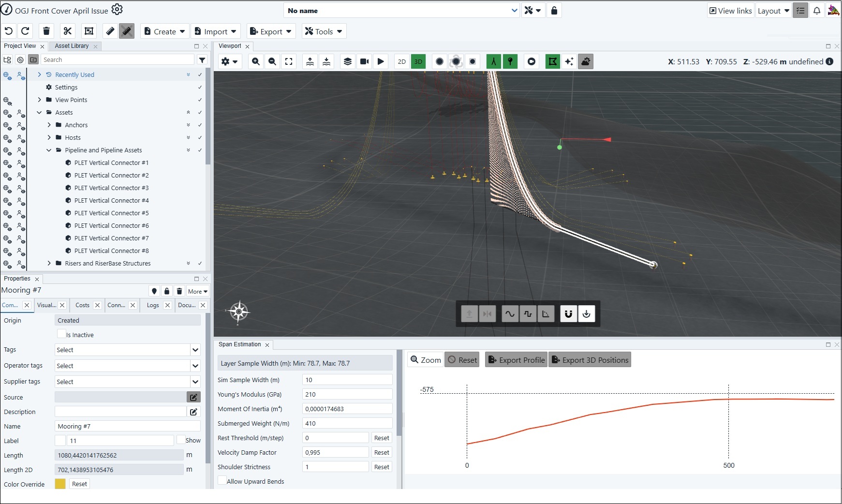Enable Allow Upward Bends checkbox
The width and height of the screenshot is (842, 504).
click(222, 480)
